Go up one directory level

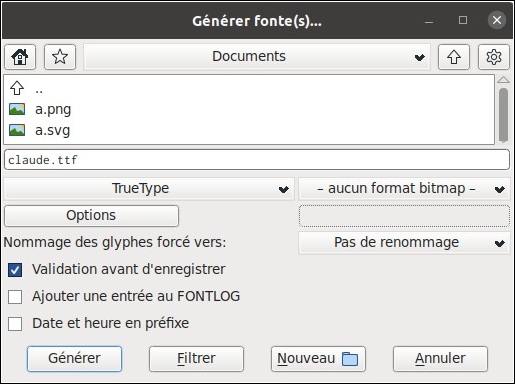point(454,57)
